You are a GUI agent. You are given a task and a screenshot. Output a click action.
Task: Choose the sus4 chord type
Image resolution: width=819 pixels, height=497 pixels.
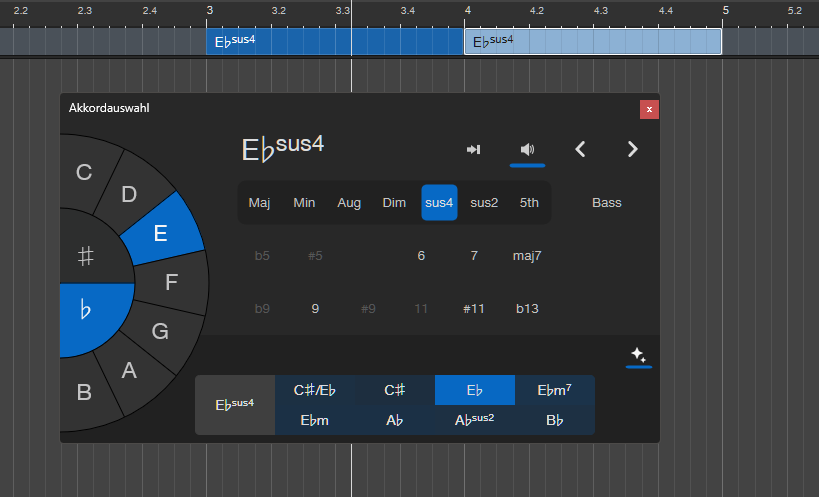coord(439,203)
